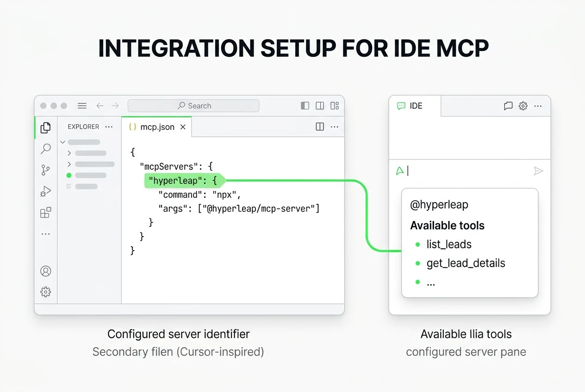Select the mcp.json editor tab

(156, 127)
